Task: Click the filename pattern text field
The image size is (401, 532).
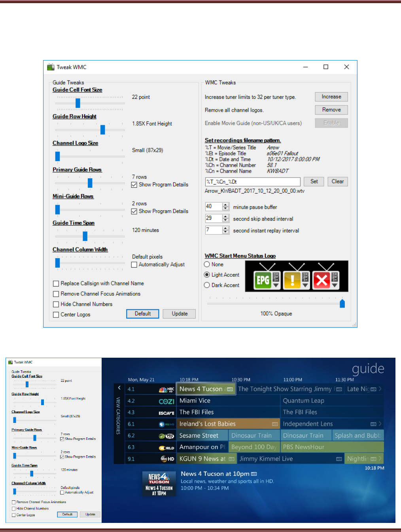Action: pos(253,182)
